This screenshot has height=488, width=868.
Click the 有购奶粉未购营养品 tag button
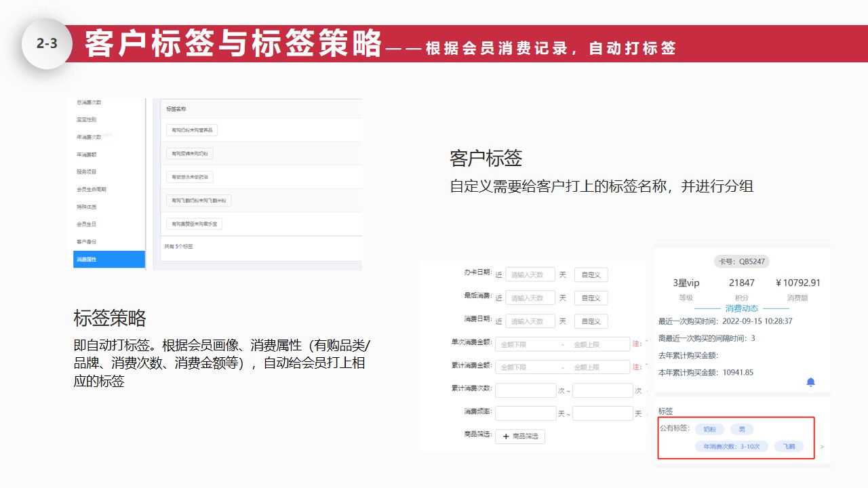[192, 130]
